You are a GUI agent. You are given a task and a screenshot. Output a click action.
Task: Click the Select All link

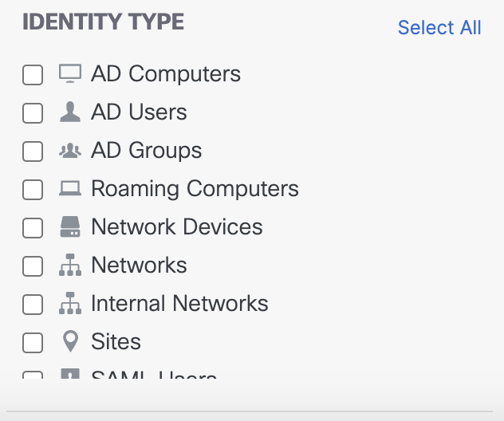click(x=439, y=27)
